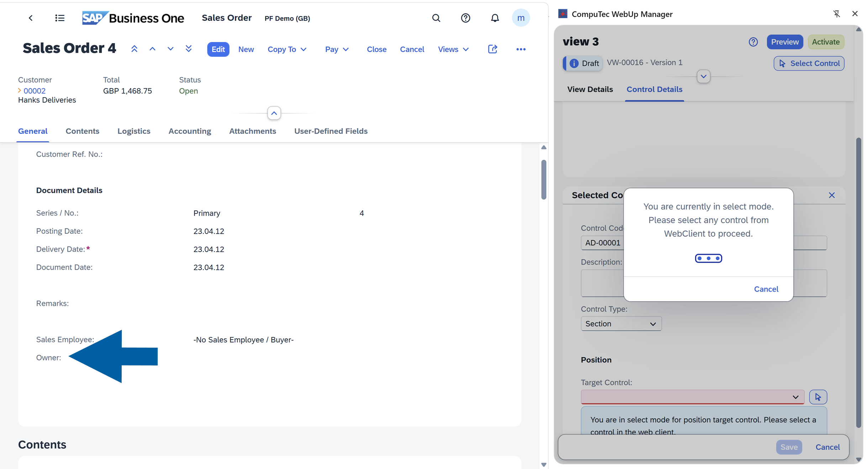
Task: Expand the WebUp view header
Action: click(x=703, y=77)
